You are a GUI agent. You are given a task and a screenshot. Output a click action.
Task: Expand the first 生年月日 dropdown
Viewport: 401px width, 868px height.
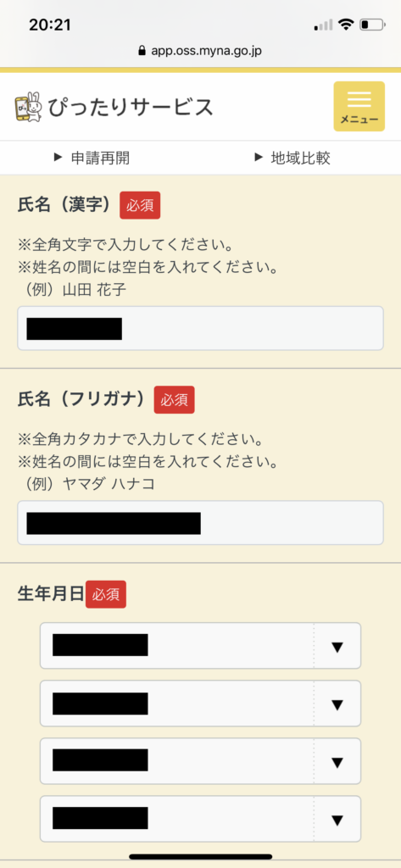[x=200, y=645]
